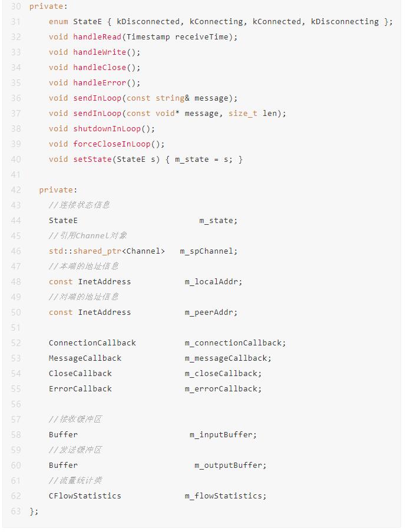This screenshot has width=407, height=532.
Task: Click the CFlowStatistics type name
Action: click(85, 496)
